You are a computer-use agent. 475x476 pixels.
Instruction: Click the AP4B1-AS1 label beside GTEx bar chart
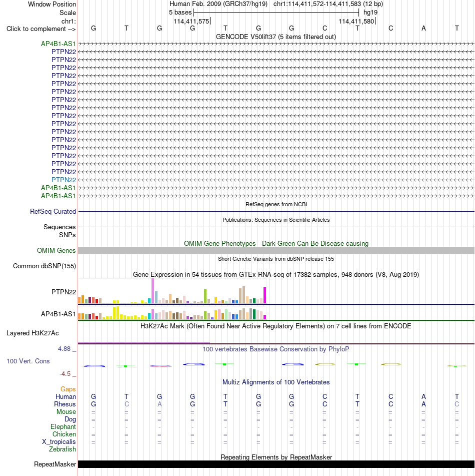58,314
